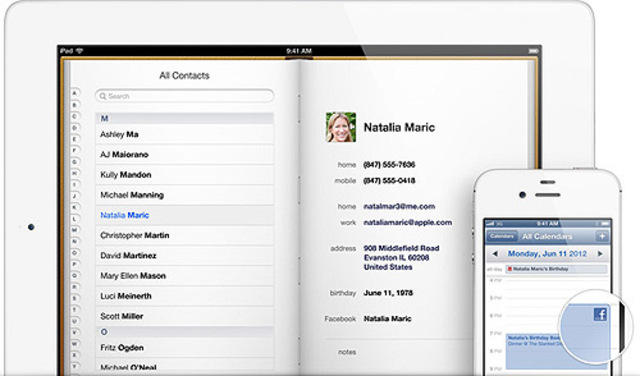
Task: Go to next day on iPhone calendar
Action: pyautogui.click(x=600, y=254)
